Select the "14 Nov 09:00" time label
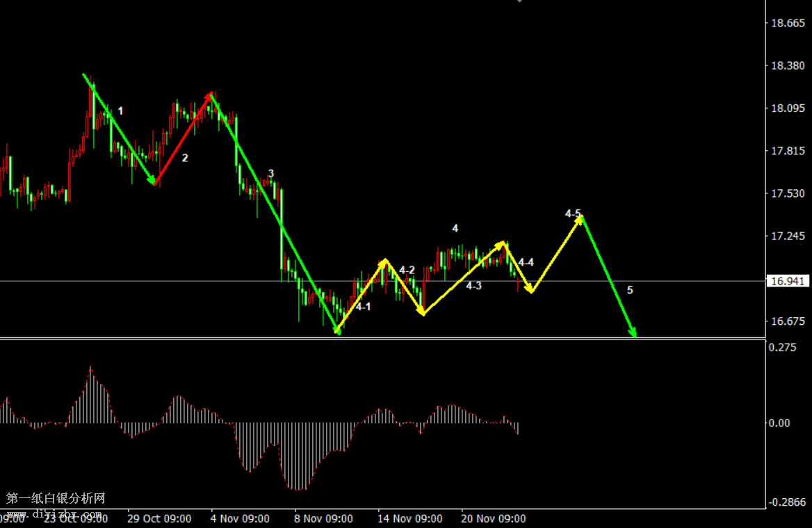Image resolution: width=812 pixels, height=528 pixels. tap(409, 519)
